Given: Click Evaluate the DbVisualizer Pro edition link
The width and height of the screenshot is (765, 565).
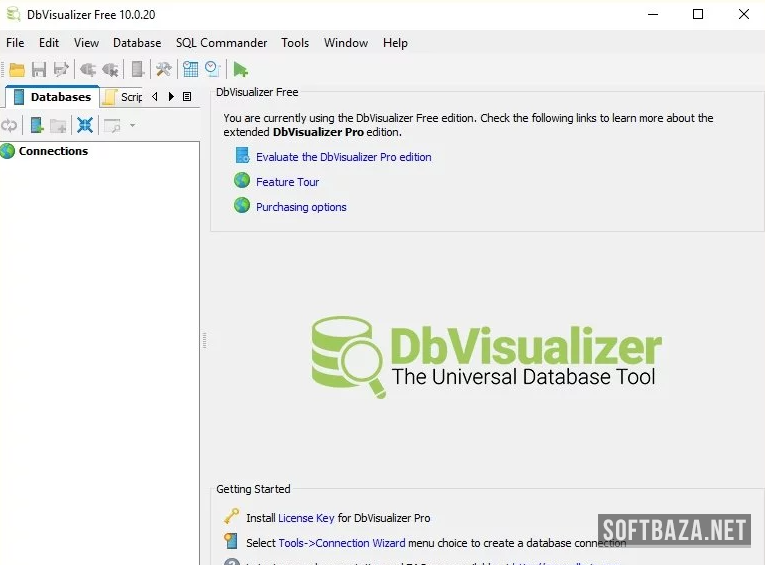Looking at the screenshot, I should click(x=343, y=157).
